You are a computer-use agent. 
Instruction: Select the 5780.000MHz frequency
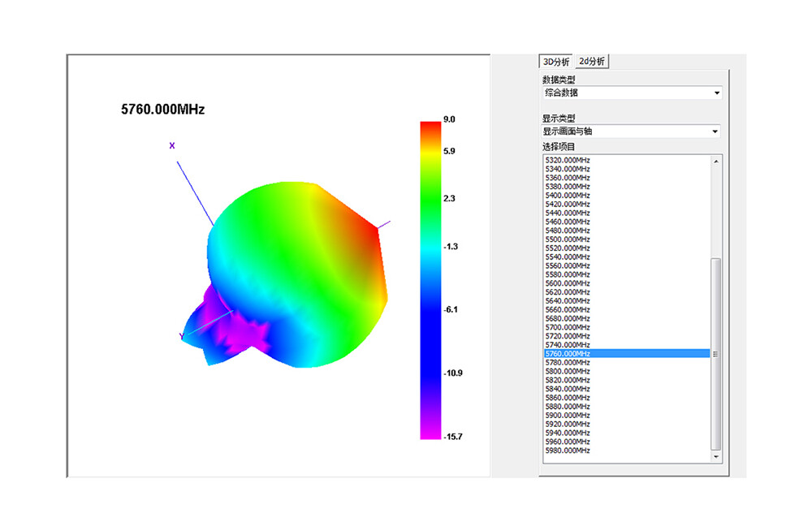click(x=568, y=362)
